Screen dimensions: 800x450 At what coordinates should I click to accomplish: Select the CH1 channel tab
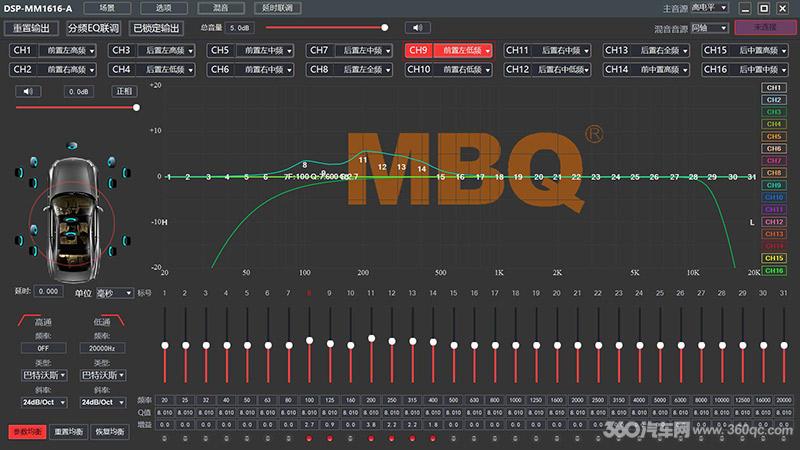coord(23,51)
